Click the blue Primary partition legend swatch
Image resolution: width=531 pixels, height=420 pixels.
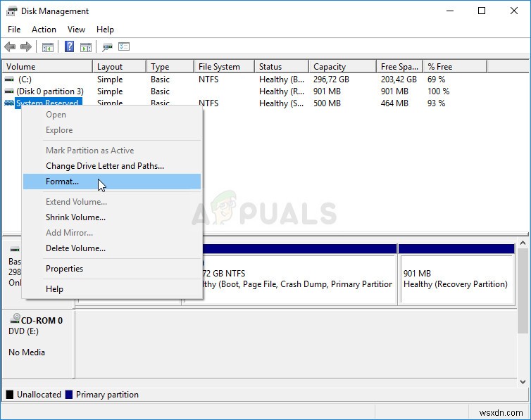point(69,394)
